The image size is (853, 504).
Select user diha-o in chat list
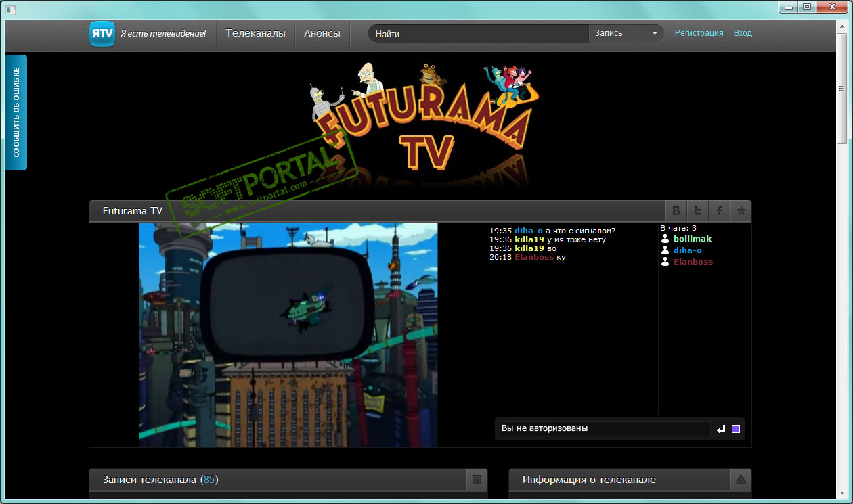688,250
